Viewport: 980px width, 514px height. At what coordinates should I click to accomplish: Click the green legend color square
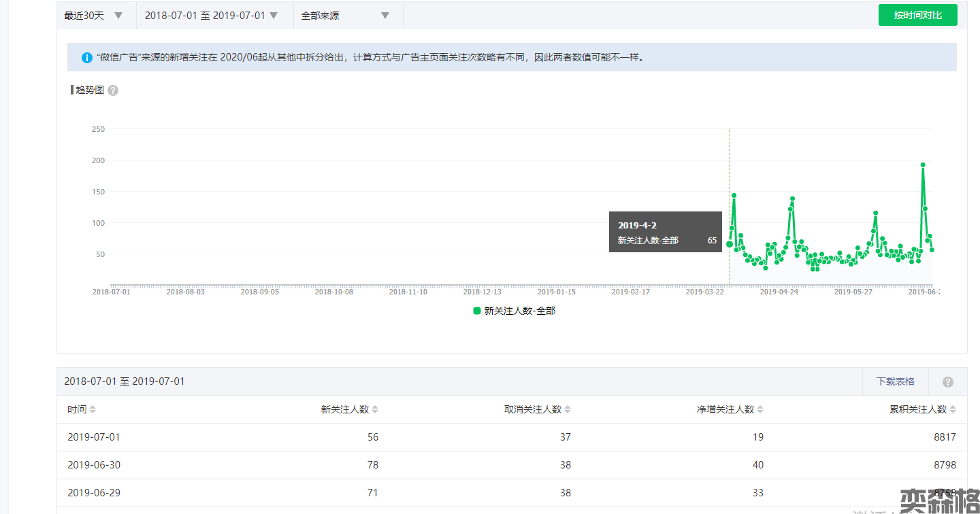tap(477, 311)
